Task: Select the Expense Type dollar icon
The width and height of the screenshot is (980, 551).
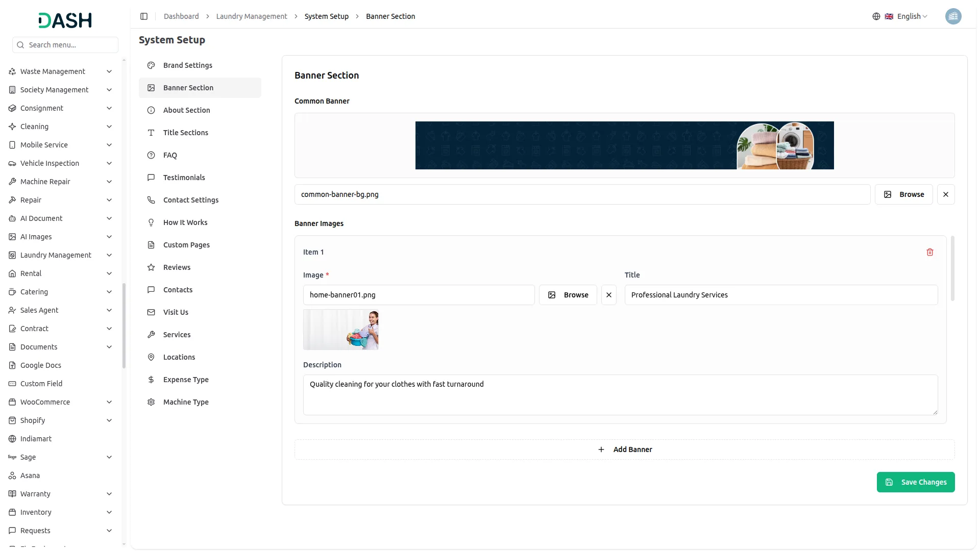Action: (151, 379)
